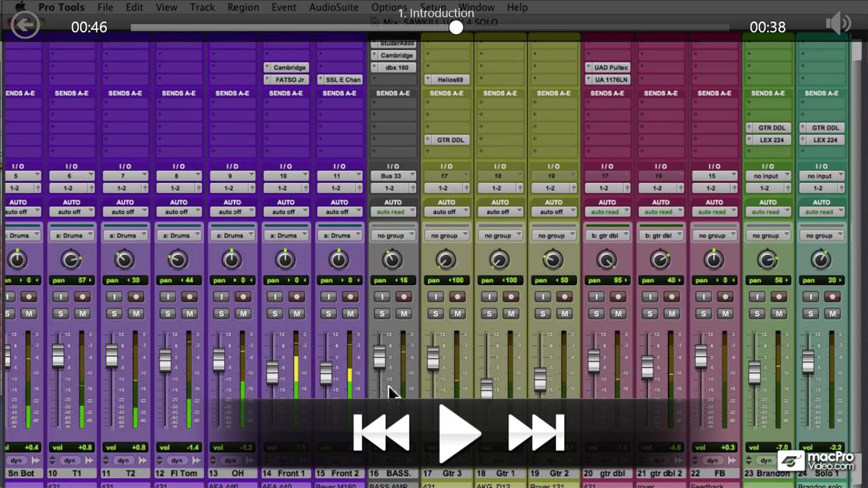Click the pan knob on track T2

coord(124,260)
